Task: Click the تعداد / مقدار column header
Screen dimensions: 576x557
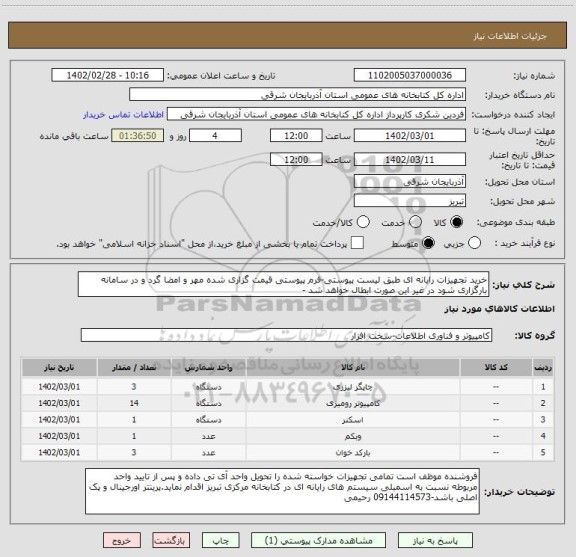Action: (x=134, y=368)
